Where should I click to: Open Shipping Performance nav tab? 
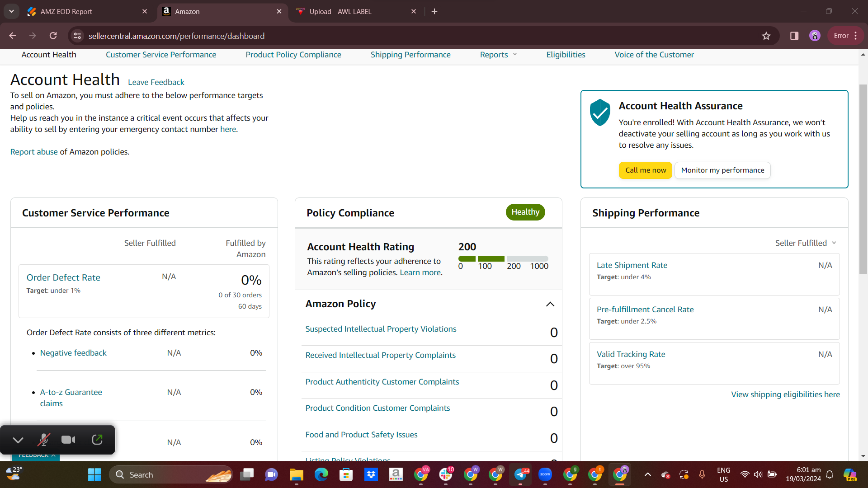(x=410, y=55)
